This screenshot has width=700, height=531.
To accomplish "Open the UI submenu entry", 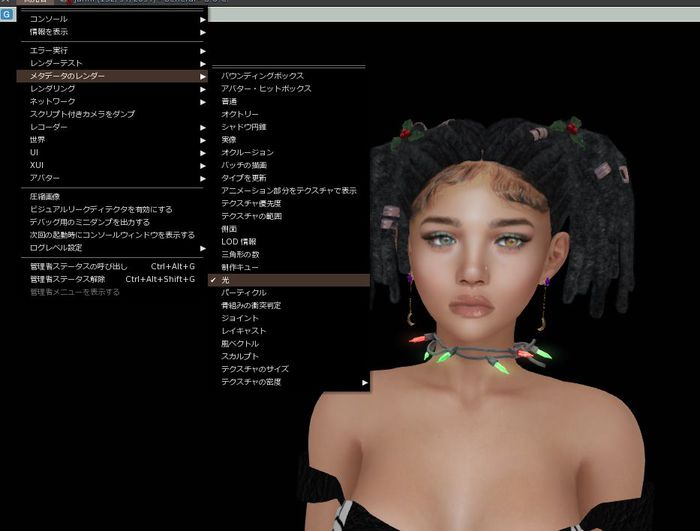I will tap(112, 152).
